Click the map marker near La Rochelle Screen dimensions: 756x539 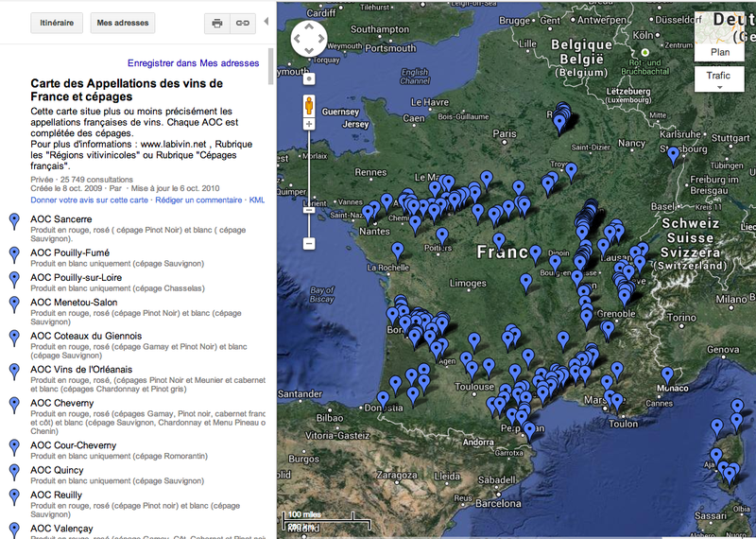pyautogui.click(x=398, y=251)
